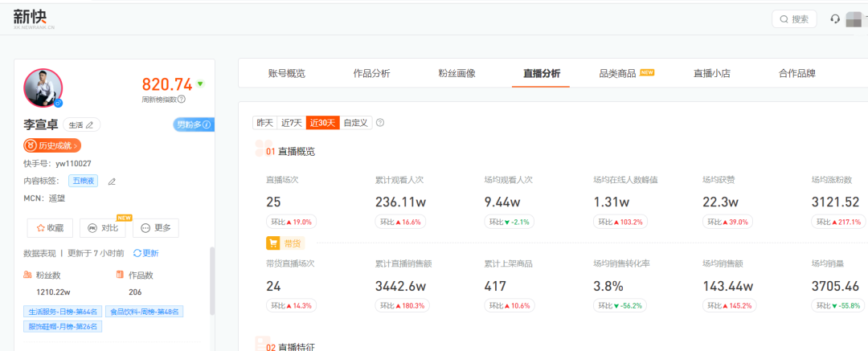The image size is (868, 351).
Task: Select 近7天 time range
Action: click(292, 123)
